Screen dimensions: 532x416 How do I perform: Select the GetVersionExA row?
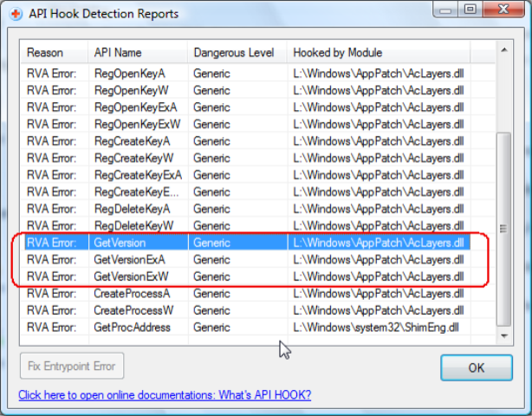(x=246, y=260)
